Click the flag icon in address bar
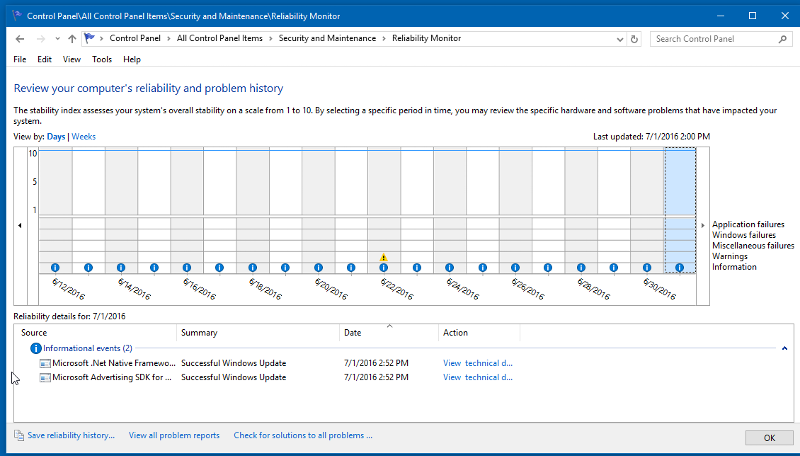Viewport: 800px width, 456px height. point(89,38)
